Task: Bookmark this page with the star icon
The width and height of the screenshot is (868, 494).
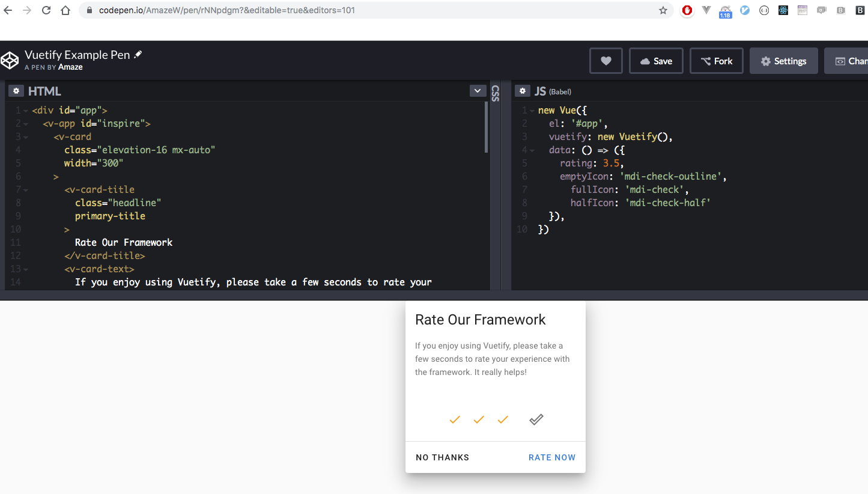Action: pyautogui.click(x=663, y=10)
